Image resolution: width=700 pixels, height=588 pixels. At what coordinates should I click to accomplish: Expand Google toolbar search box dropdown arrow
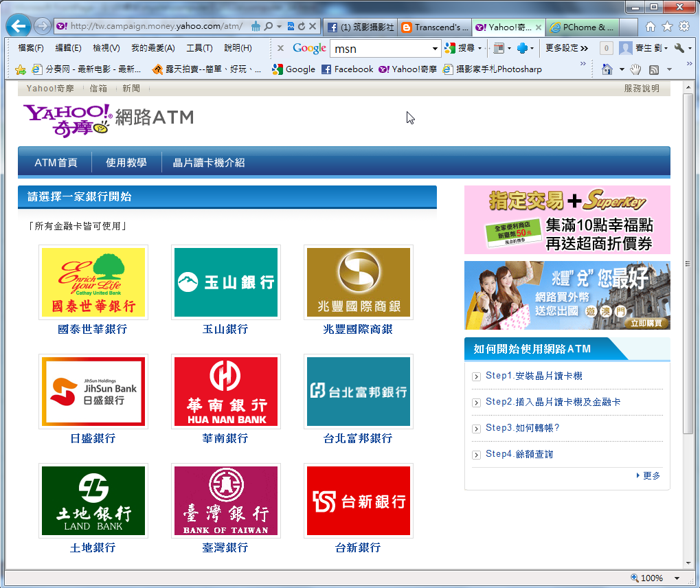click(x=435, y=49)
